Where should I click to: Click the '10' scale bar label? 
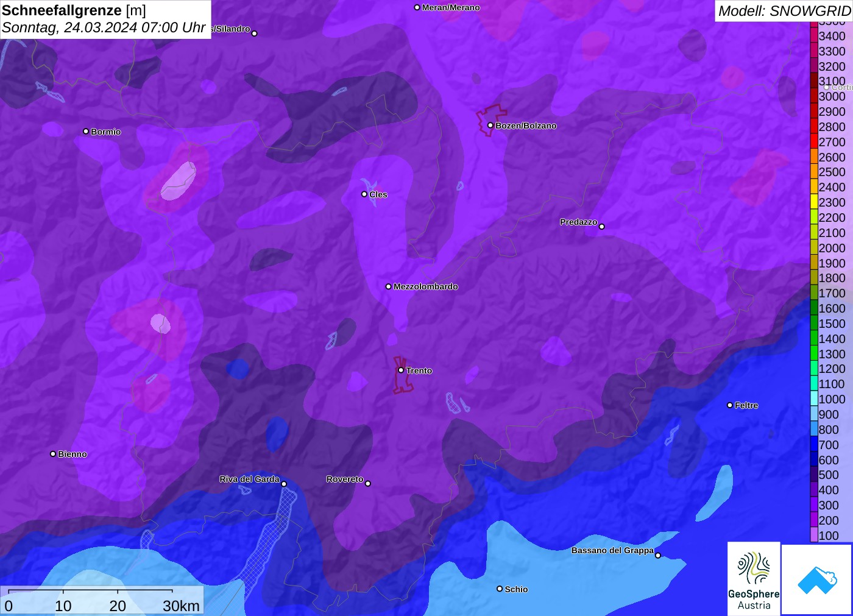(63, 606)
